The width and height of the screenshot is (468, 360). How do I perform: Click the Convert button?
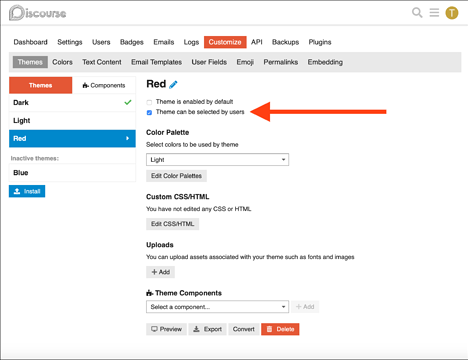click(244, 329)
